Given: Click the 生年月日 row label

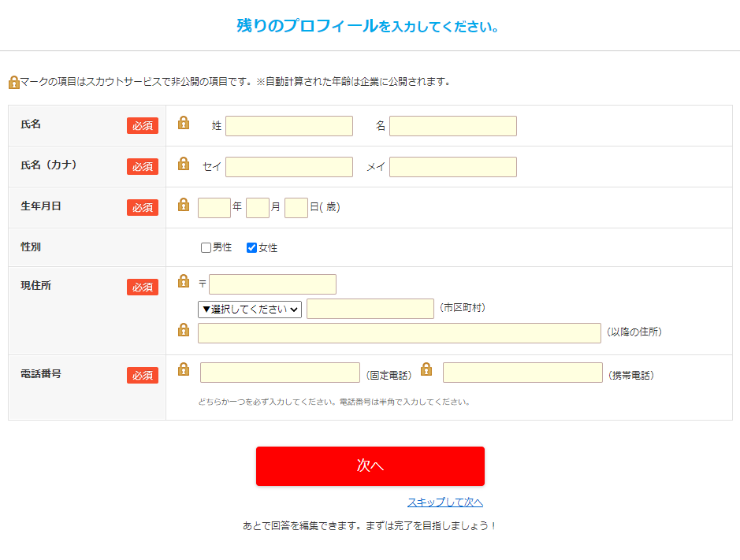Looking at the screenshot, I should (41, 206).
